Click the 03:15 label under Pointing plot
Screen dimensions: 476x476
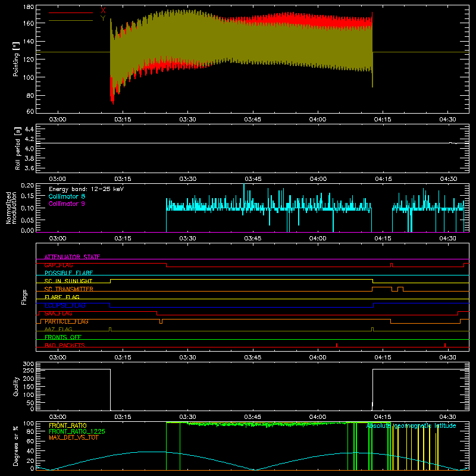(x=123, y=120)
